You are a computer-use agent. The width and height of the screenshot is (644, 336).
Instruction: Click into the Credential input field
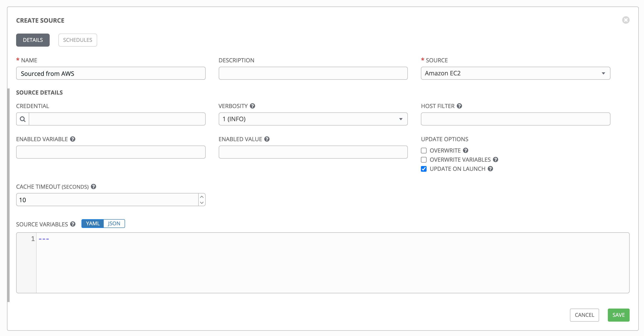[117, 119]
